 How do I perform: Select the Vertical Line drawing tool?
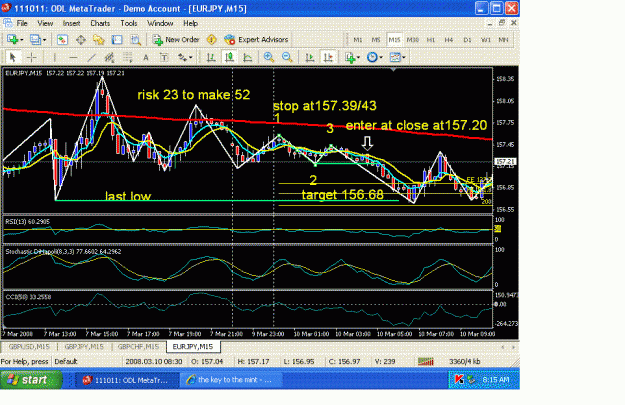click(x=55, y=57)
